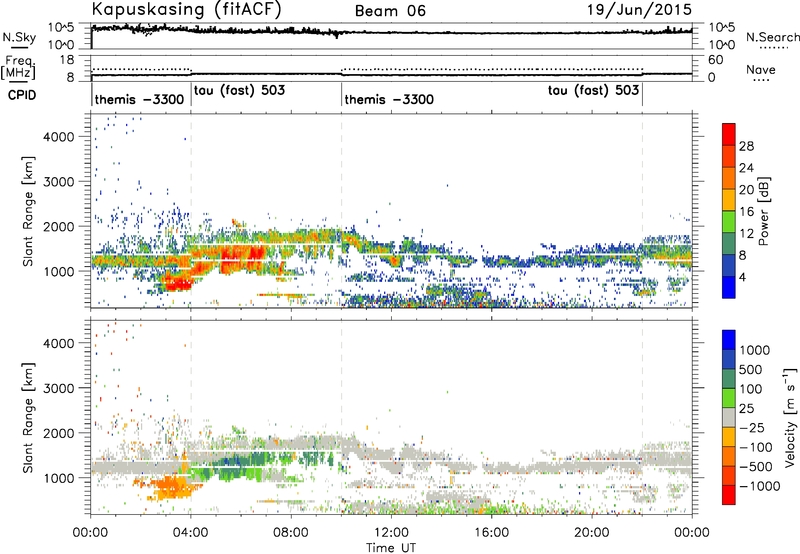The width and height of the screenshot is (800, 554).
Task: Click the "CPID" row label
Action: click(x=22, y=95)
